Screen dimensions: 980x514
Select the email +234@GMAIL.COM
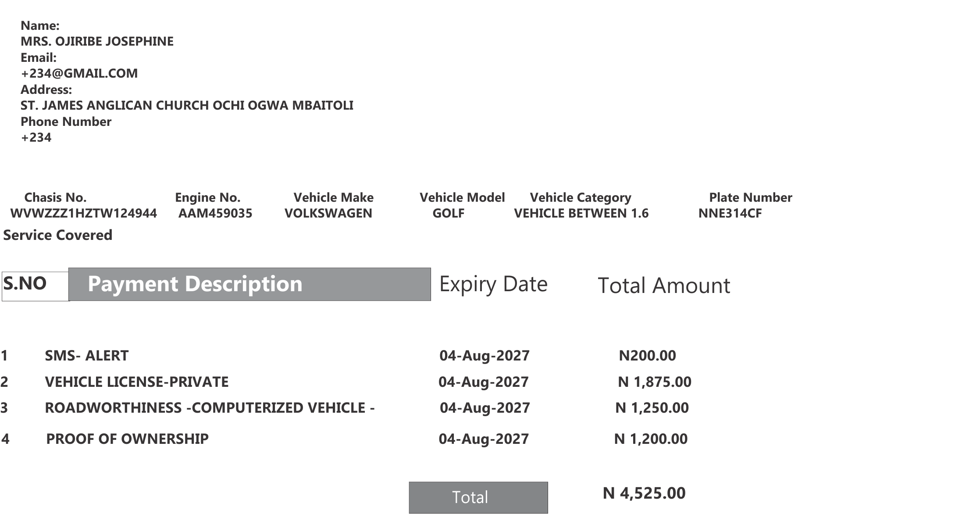point(79,73)
